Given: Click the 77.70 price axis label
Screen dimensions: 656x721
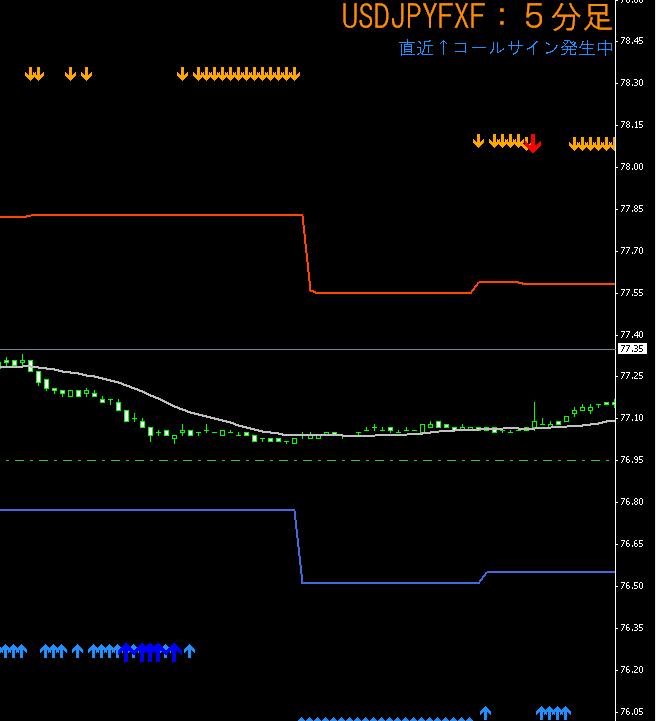Looking at the screenshot, I should [x=632, y=251].
